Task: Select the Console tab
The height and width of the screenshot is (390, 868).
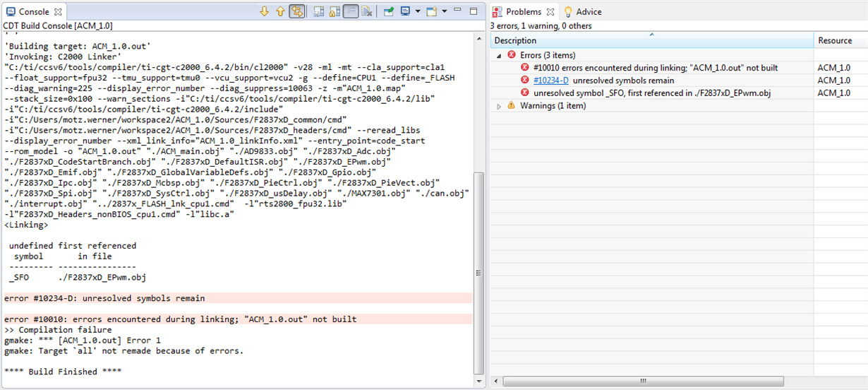Action: (32, 12)
